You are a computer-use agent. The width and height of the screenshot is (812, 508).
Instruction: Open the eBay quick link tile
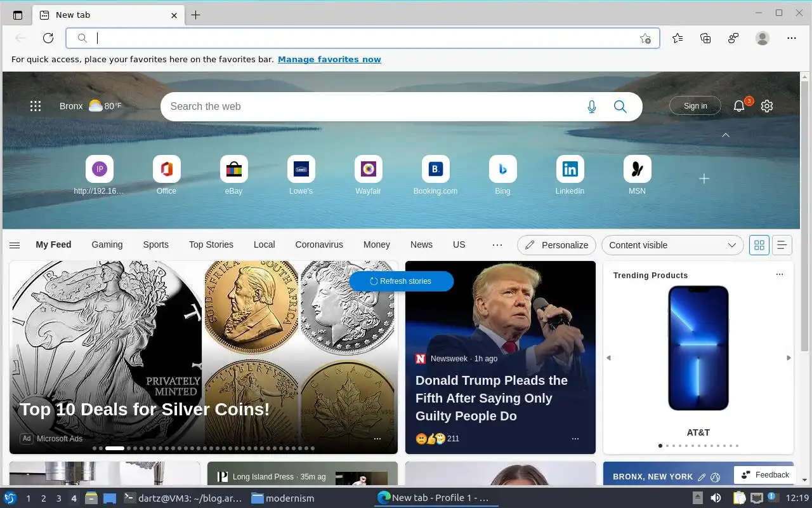pyautogui.click(x=233, y=175)
